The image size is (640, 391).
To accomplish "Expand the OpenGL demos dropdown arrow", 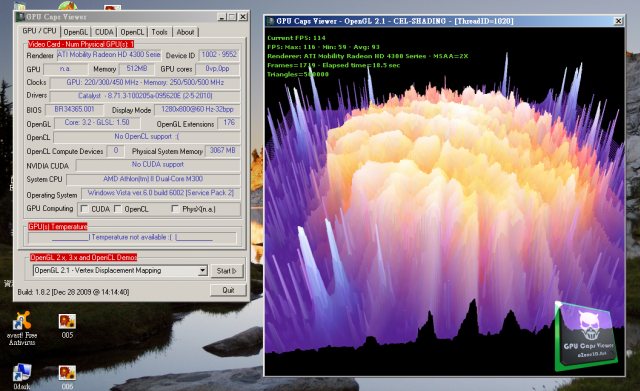I will pos(202,270).
